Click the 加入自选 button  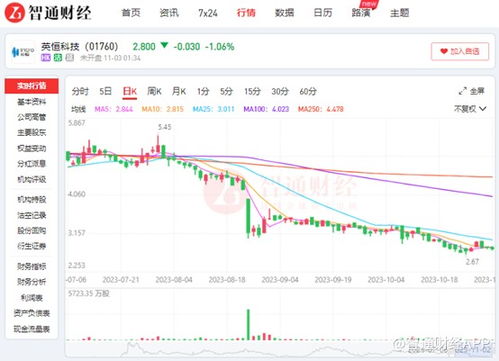tap(460, 51)
